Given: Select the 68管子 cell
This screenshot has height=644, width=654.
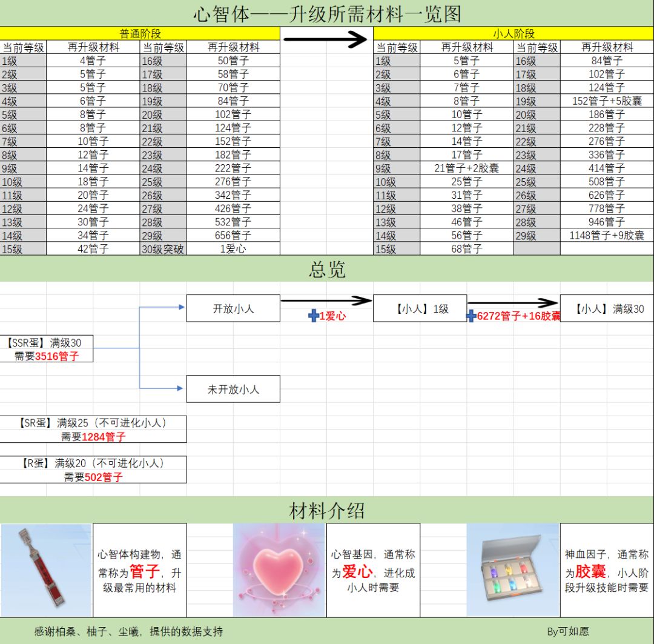Looking at the screenshot, I should click(467, 249).
